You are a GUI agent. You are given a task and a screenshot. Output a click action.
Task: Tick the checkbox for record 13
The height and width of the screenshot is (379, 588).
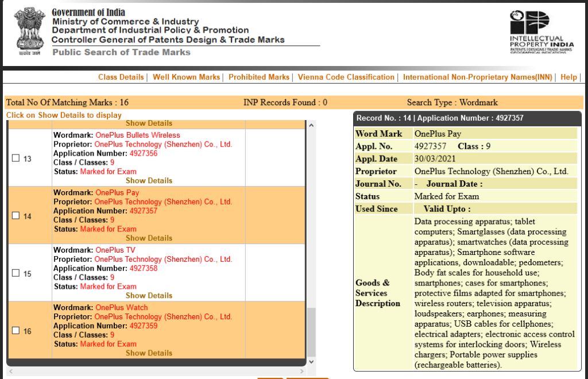(x=16, y=158)
